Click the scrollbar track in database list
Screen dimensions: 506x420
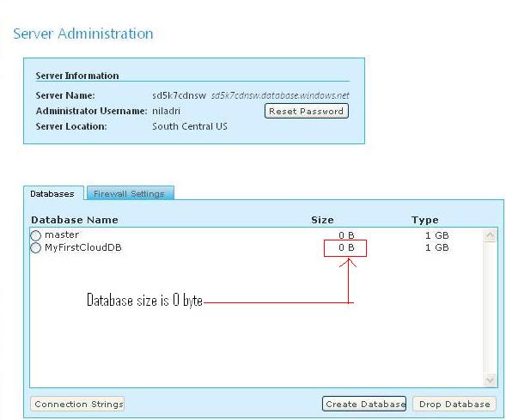pyautogui.click(x=490, y=307)
